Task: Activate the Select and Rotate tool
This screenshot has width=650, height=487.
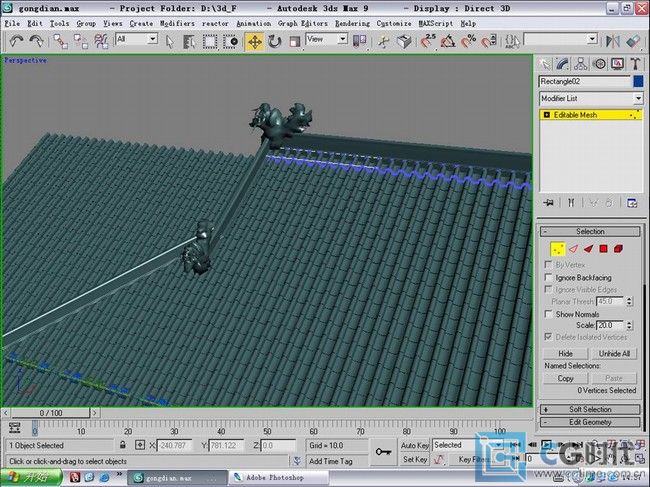Action: (274, 41)
